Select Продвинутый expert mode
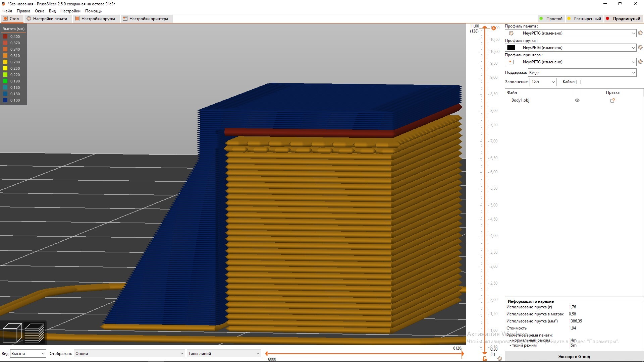644x362 pixels. coord(623,19)
